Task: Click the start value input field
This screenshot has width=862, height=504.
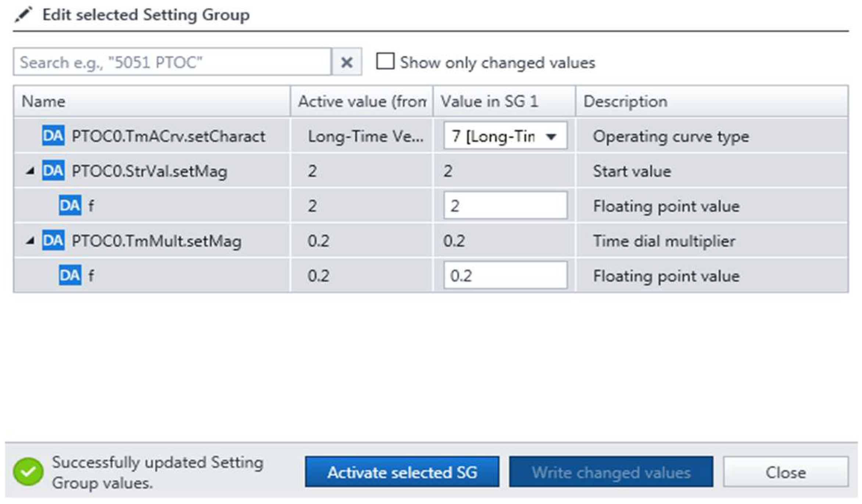Action: click(x=505, y=205)
